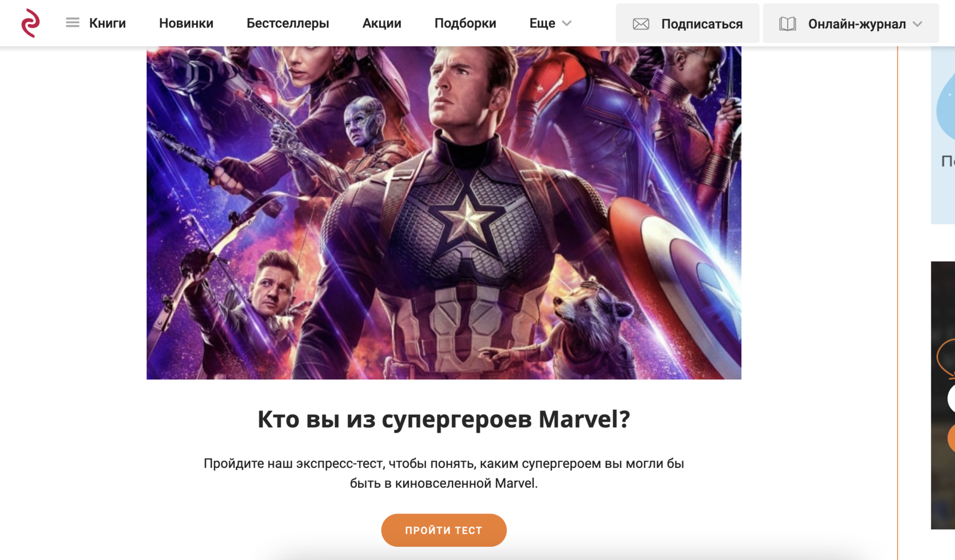Click the red Eksmo logo icon
955x560 pixels.
30,23
